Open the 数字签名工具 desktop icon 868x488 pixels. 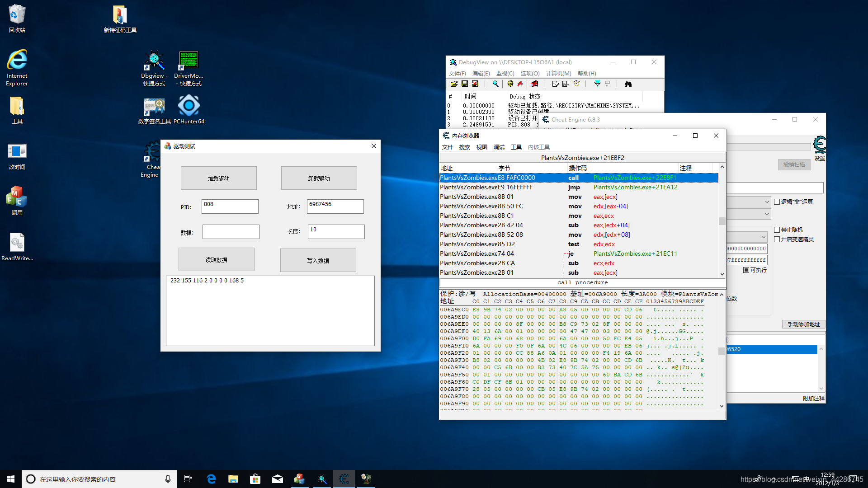154,110
